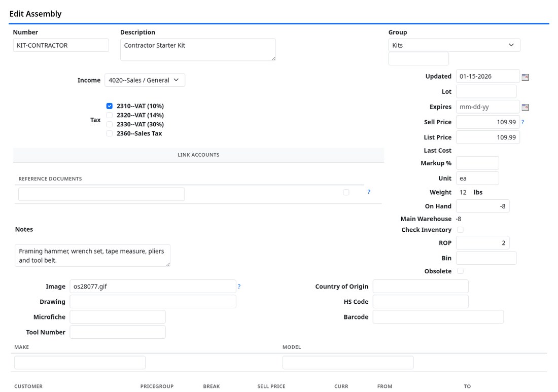Click the Edit Assembly heading
558x392 pixels.
(x=36, y=14)
